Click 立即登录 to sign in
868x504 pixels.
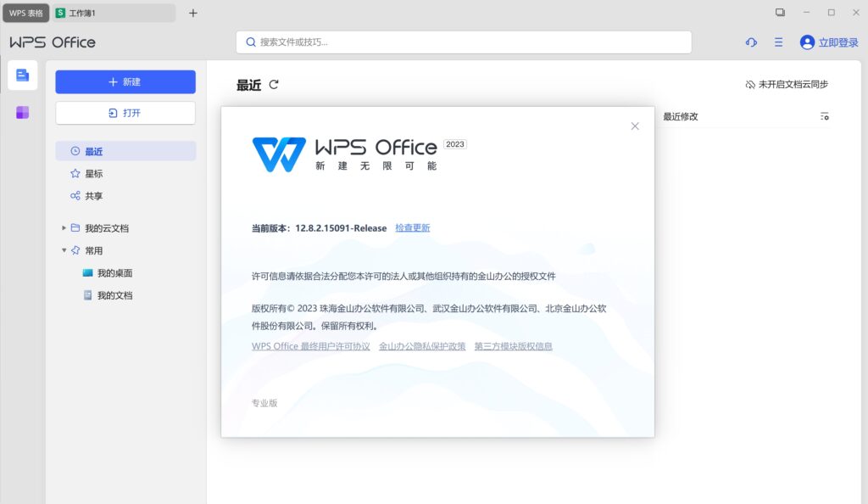point(838,42)
